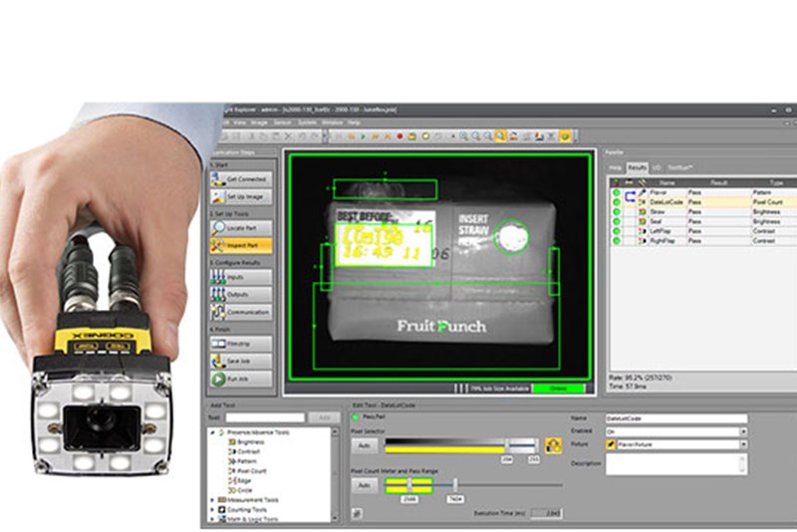
Task: Select Pixel Count tool in tool tree
Action: (247, 471)
